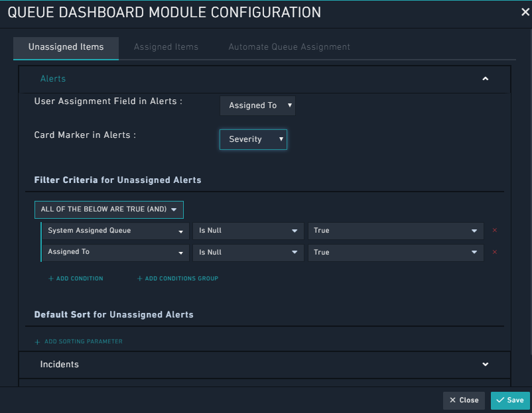Open the Assigned To condition field dropdown

pyautogui.click(x=115, y=253)
